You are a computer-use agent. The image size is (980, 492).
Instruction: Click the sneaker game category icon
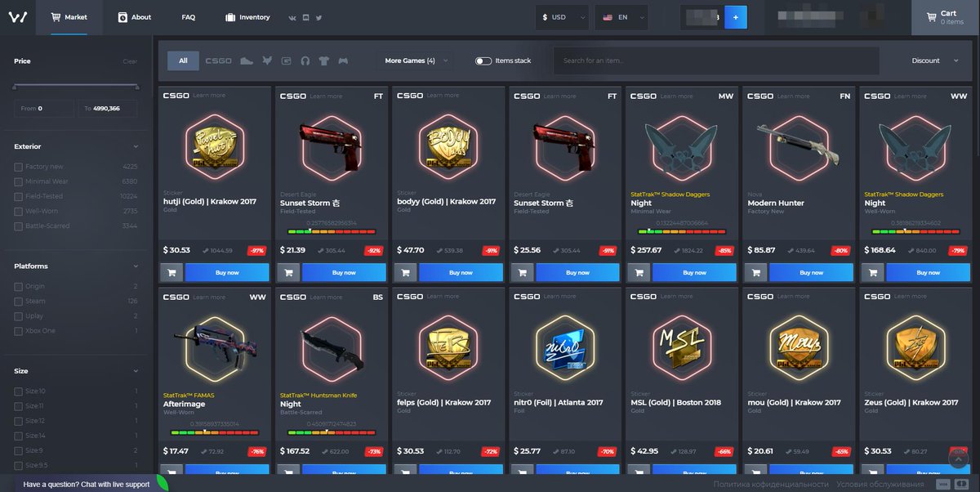point(247,61)
